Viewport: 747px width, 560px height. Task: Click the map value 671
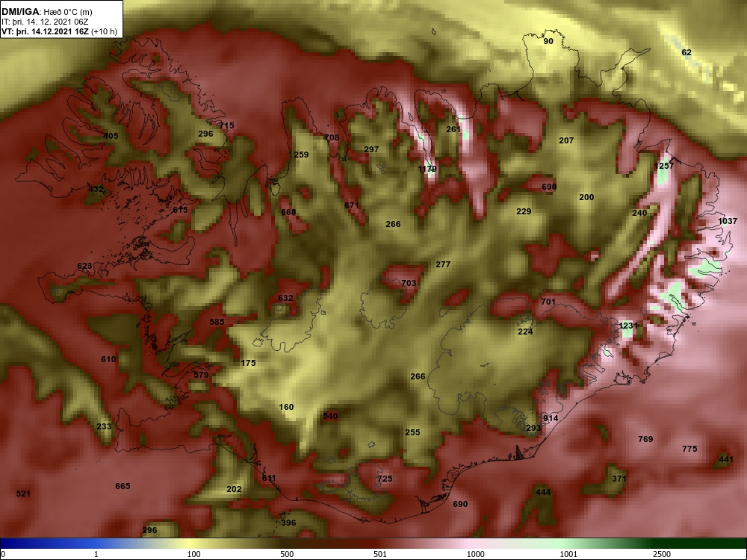351,205
